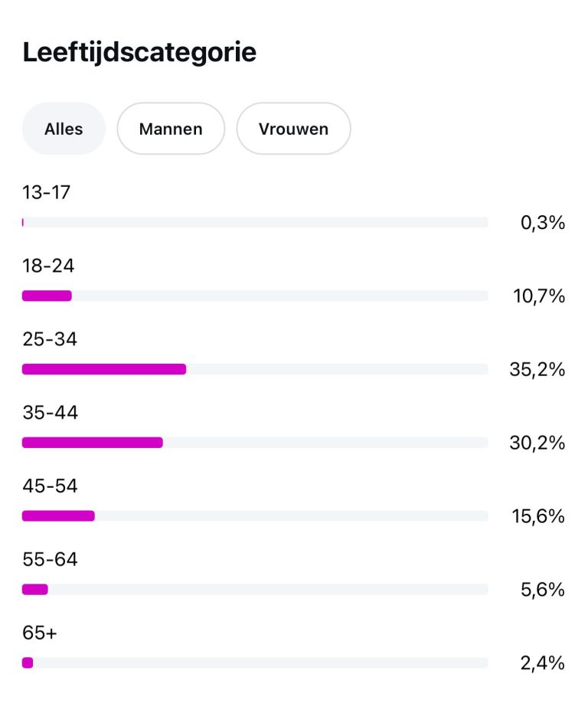This screenshot has width=588, height=726.
Task: Show the Vrouwen age breakdown
Action: click(x=293, y=129)
